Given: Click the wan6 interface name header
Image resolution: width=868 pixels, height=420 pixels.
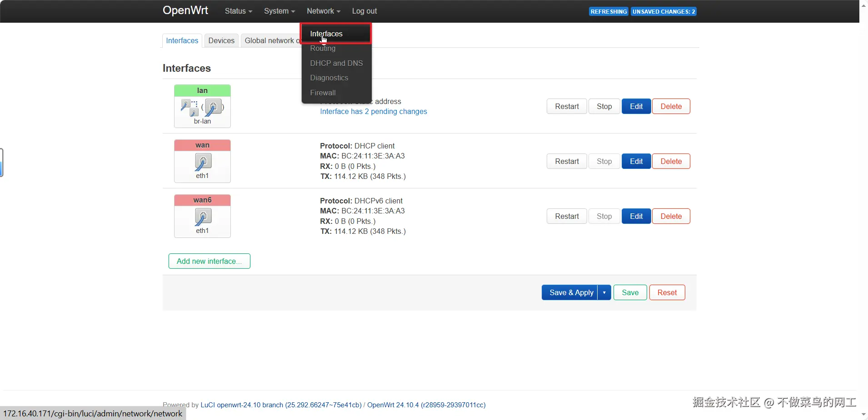Looking at the screenshot, I should pyautogui.click(x=202, y=200).
